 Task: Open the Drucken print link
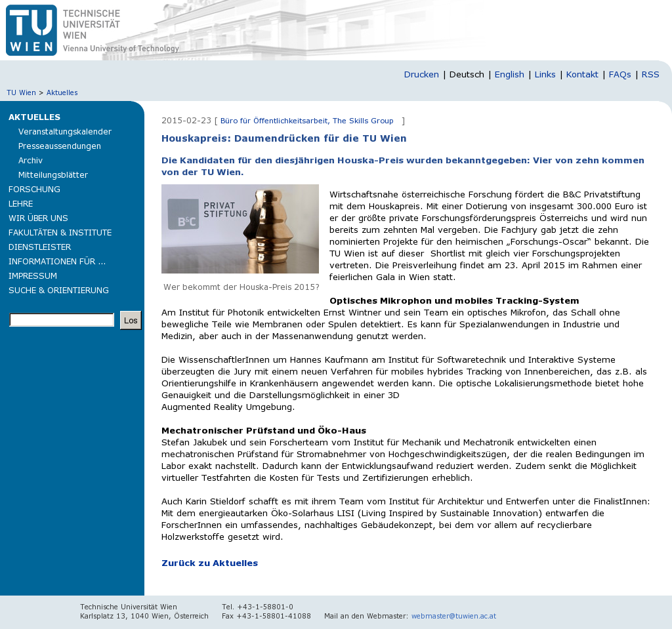tap(421, 75)
